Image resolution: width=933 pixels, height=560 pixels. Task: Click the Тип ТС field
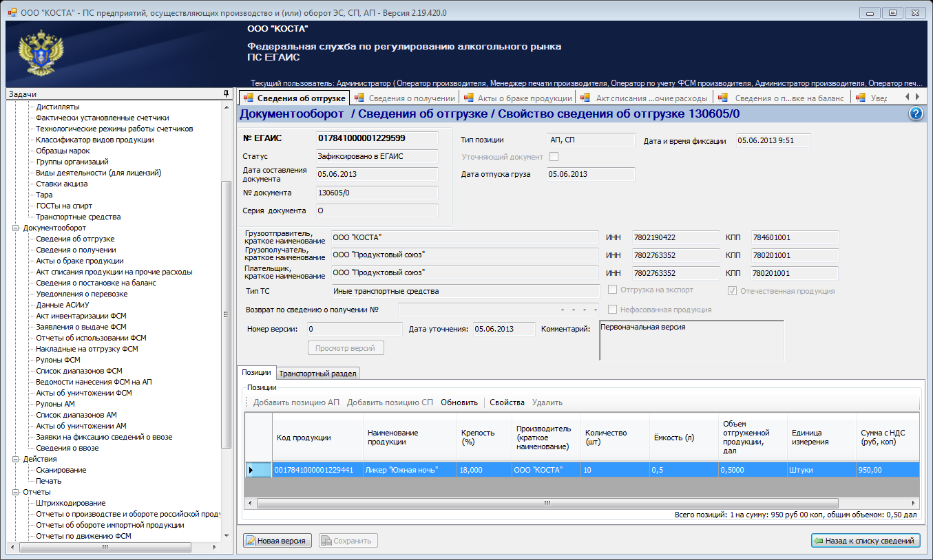[x=465, y=291]
